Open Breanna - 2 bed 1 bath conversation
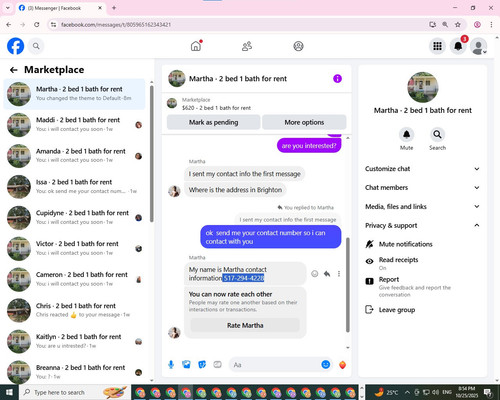Viewport: 500px width, 400px height. coord(75,372)
